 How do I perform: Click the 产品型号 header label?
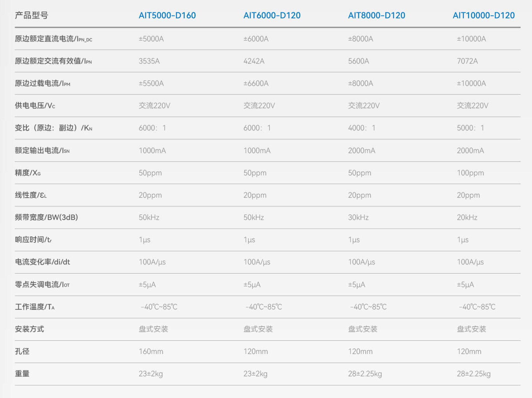tap(31, 15)
